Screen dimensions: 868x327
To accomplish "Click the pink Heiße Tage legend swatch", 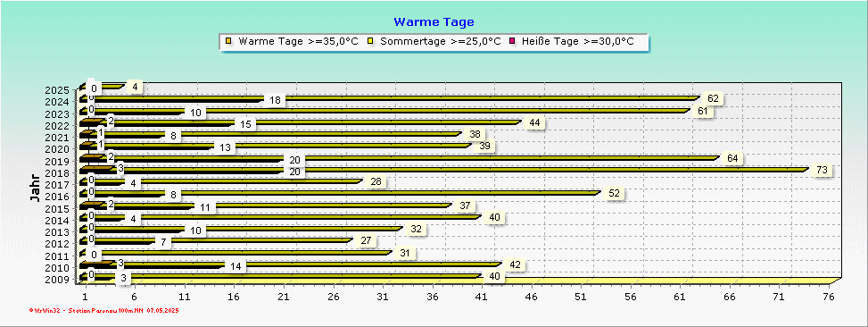I will tap(511, 42).
